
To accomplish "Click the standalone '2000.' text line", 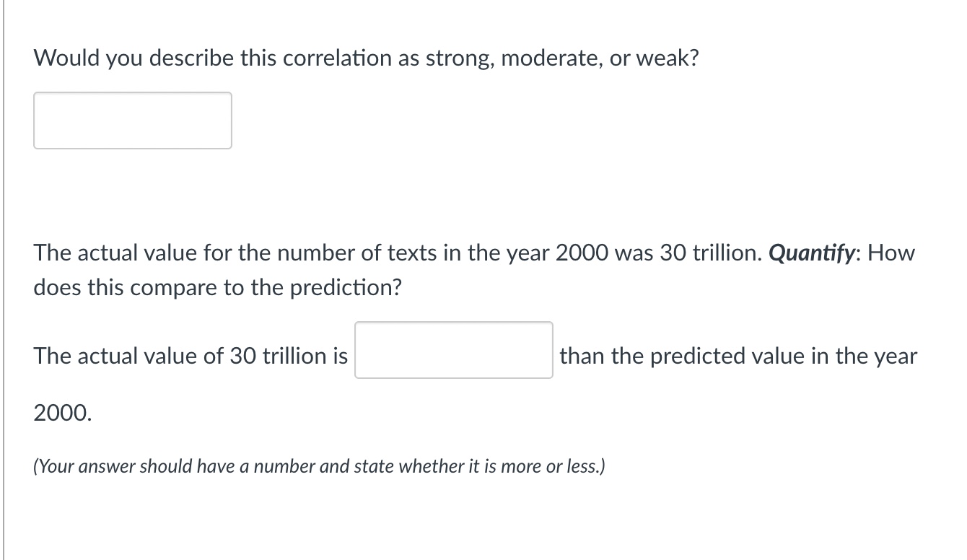I will [63, 413].
